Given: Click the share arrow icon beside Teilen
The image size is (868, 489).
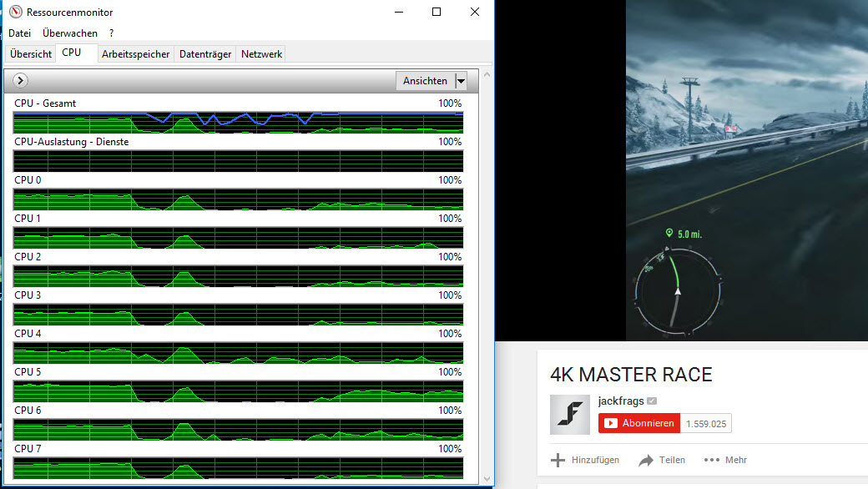Looking at the screenshot, I should (x=646, y=461).
